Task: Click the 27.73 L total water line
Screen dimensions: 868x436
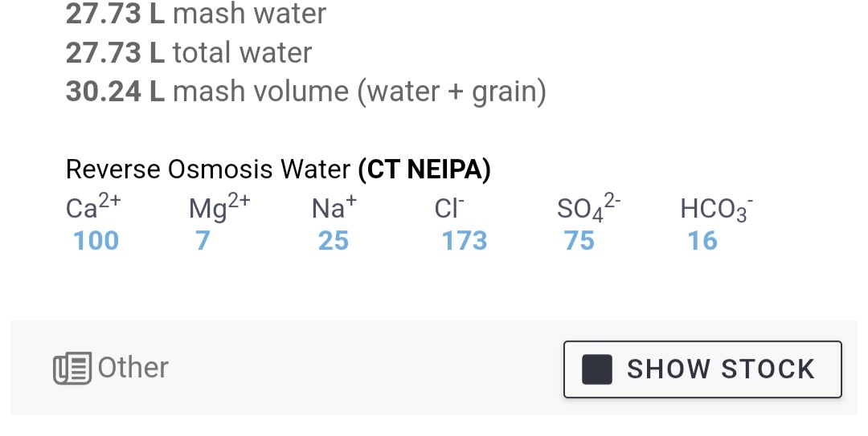Action: 189,53
